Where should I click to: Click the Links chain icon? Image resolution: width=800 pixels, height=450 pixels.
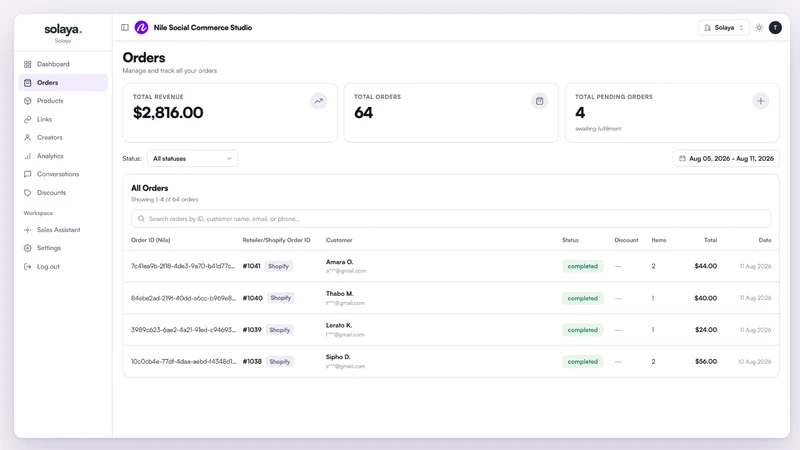point(28,119)
